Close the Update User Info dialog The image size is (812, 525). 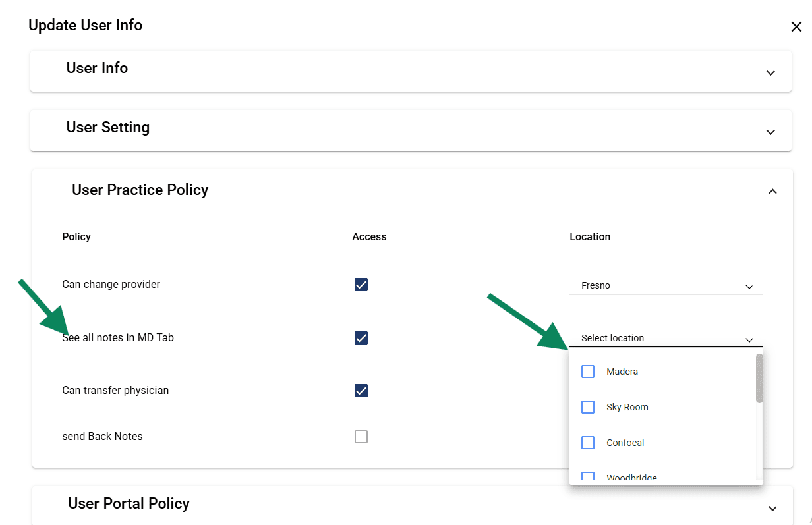point(796,26)
